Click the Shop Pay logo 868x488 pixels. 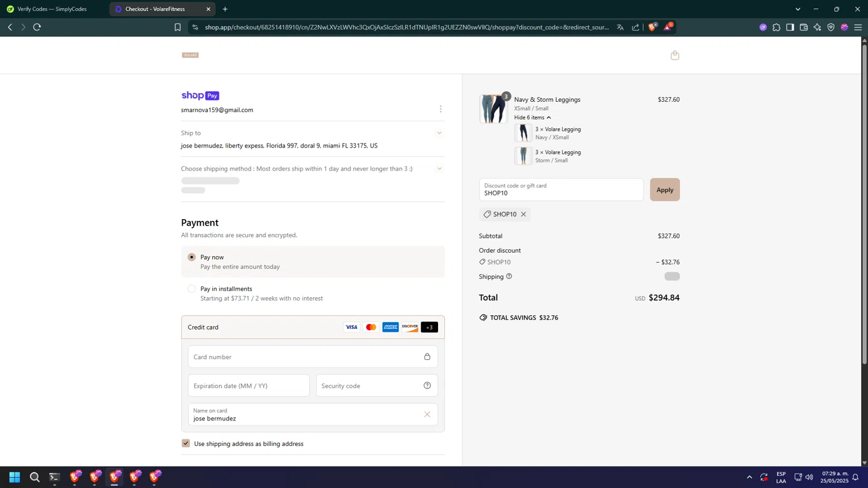[x=200, y=95]
